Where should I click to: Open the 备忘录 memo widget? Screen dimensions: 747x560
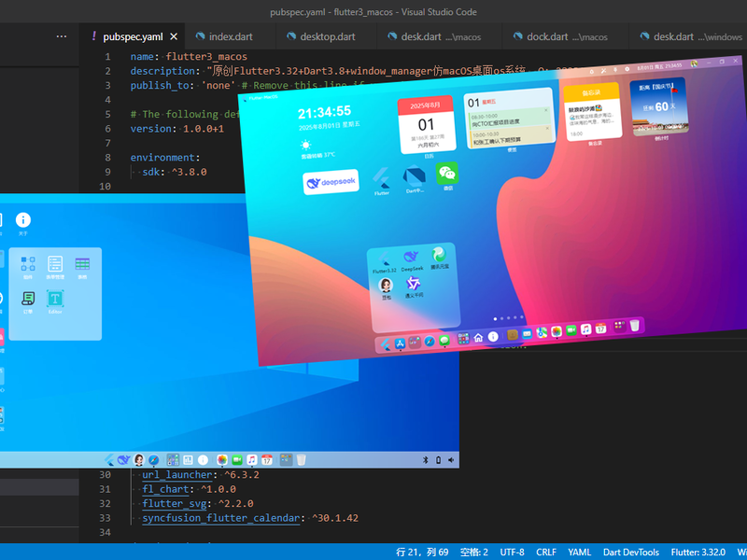(x=593, y=112)
